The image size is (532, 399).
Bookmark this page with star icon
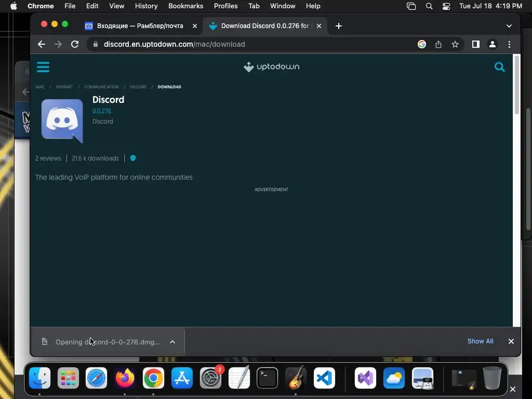point(455,44)
